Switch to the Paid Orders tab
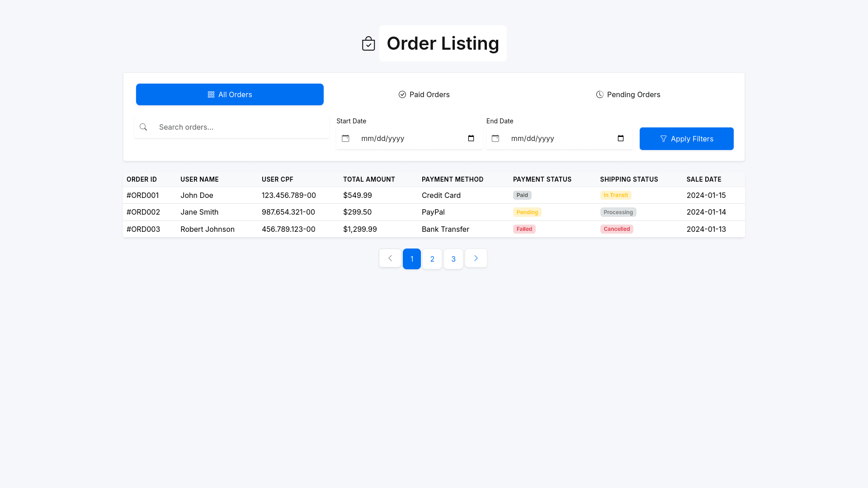Viewport: 868px width, 488px height. coord(424,94)
